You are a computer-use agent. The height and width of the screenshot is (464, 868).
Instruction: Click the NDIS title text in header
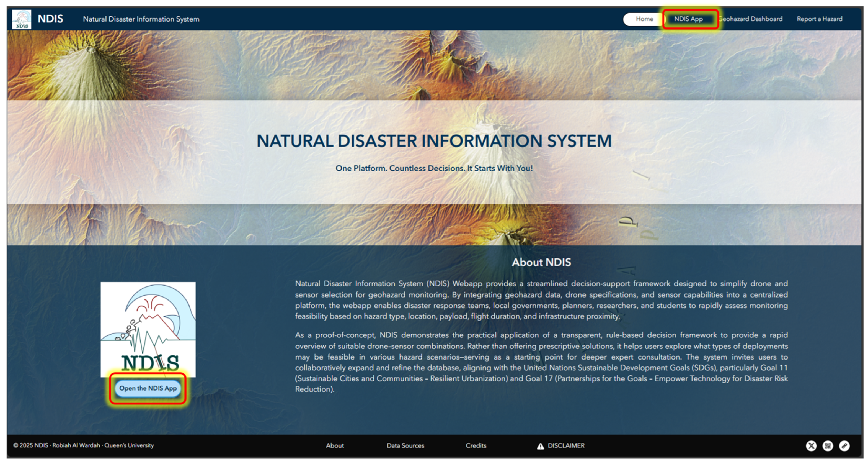pyautogui.click(x=50, y=19)
